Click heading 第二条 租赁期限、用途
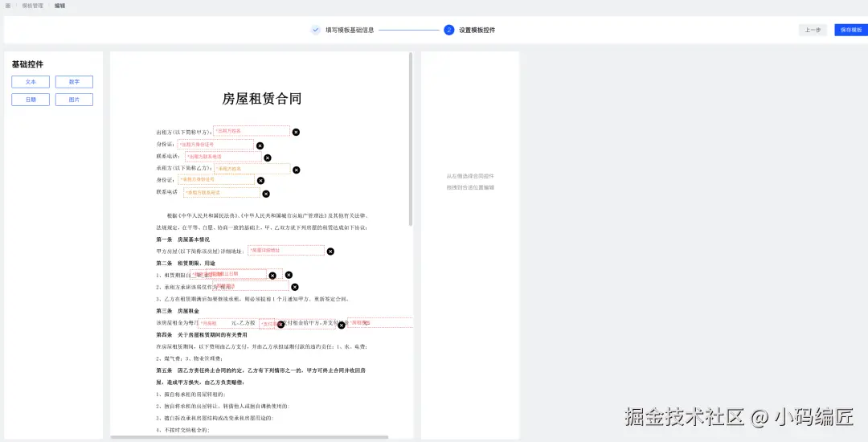Viewport: 868px width, 442px height. (x=186, y=264)
